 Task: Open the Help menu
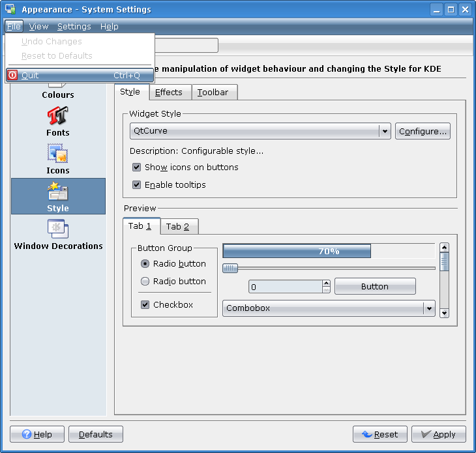tap(110, 27)
